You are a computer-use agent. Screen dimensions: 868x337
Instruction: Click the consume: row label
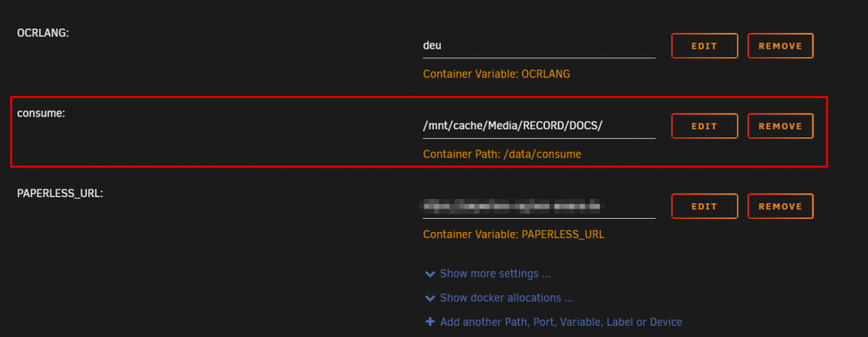click(41, 113)
